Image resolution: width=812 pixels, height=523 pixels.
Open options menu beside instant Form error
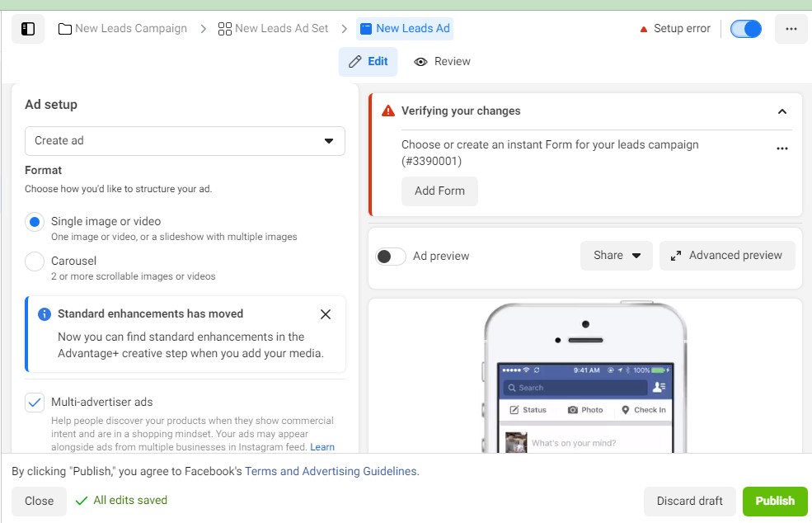pos(782,148)
